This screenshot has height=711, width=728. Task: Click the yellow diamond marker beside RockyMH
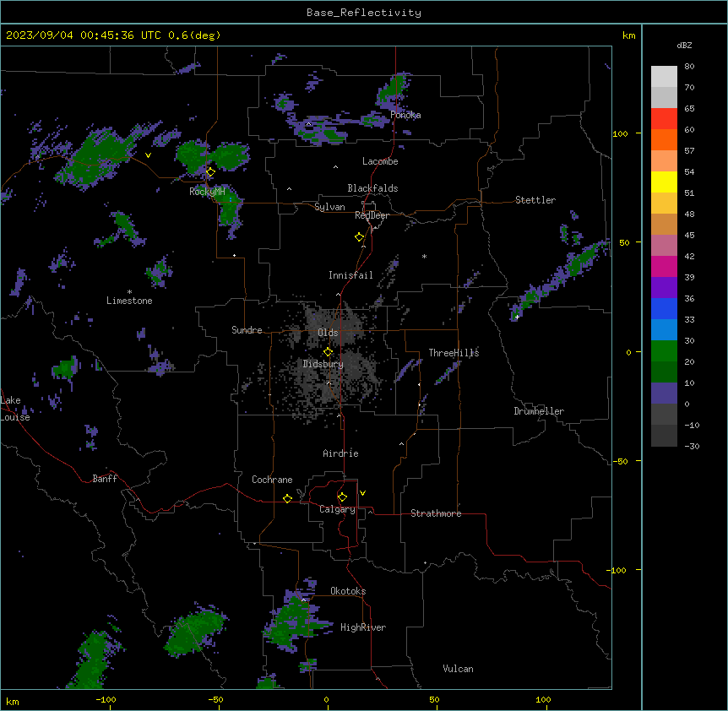coord(210,172)
